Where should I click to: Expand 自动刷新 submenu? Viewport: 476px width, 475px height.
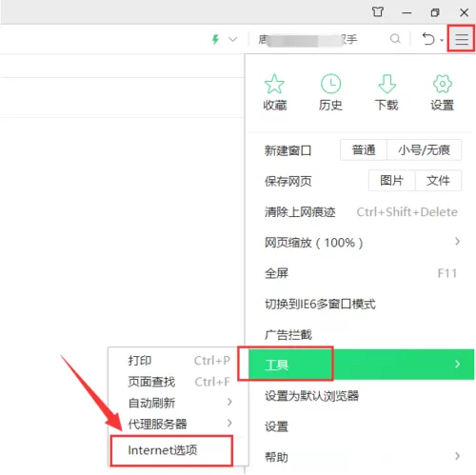[x=178, y=403]
